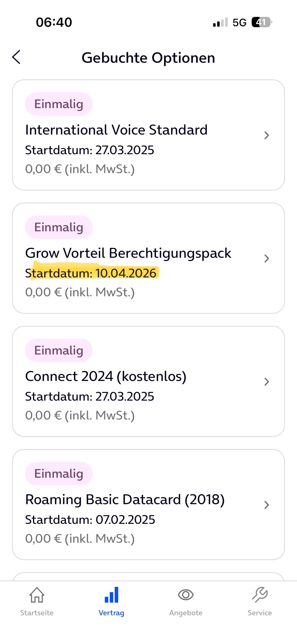Tap the cellular signal bars icon
The image size is (297, 644).
(220, 22)
